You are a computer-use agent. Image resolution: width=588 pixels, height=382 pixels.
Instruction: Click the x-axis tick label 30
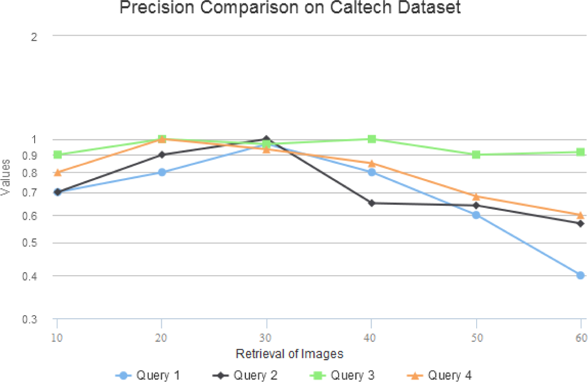[267, 338]
